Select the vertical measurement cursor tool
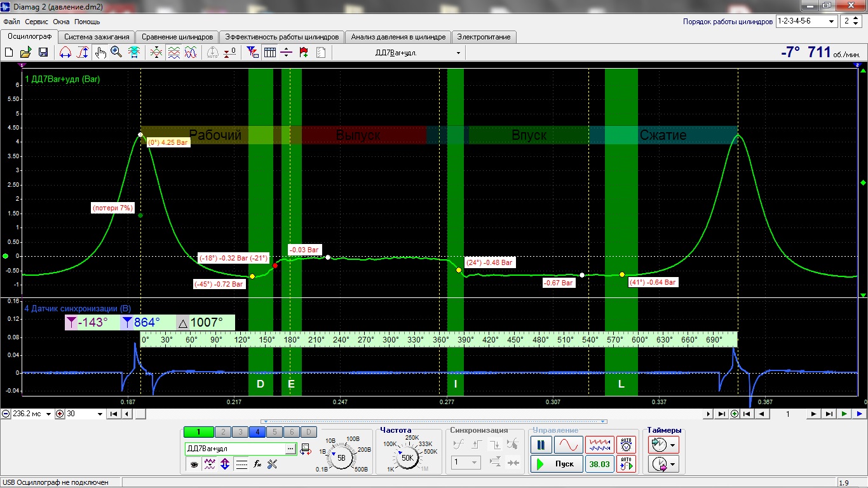Screen dimensions: 868x488 coord(82,53)
